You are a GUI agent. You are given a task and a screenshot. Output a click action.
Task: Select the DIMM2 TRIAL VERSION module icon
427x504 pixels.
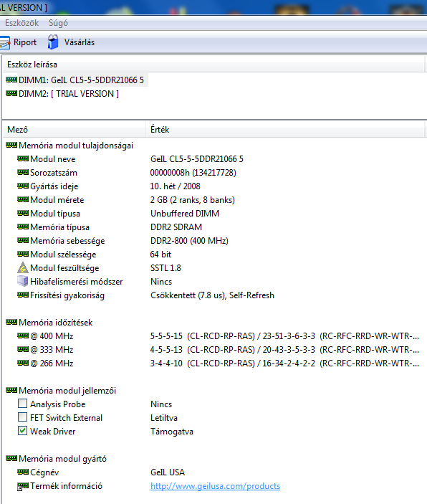point(11,93)
